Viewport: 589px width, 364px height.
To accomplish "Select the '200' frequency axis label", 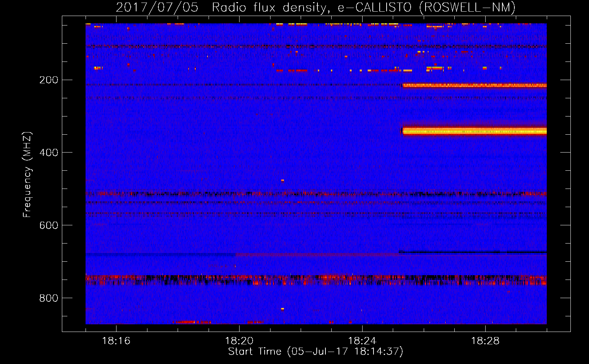I will tap(49, 80).
